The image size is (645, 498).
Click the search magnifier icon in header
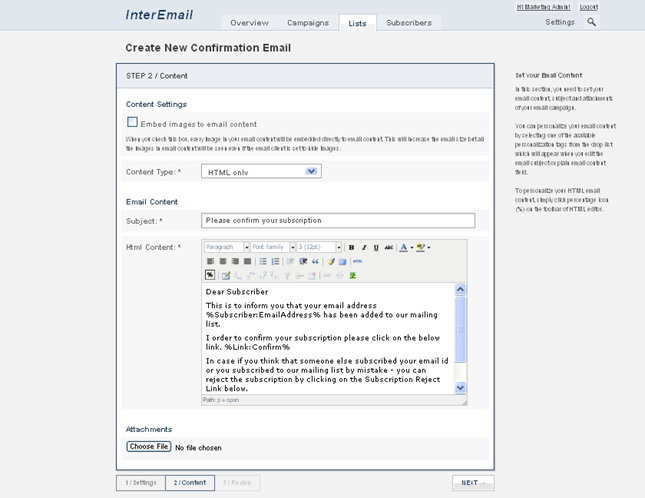pyautogui.click(x=592, y=22)
